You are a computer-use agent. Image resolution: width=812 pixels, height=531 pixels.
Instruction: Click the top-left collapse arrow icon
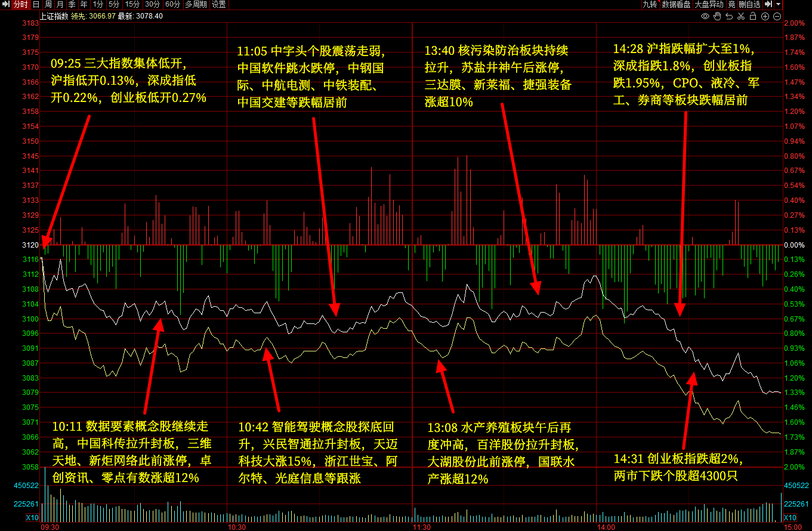[x=6, y=5]
